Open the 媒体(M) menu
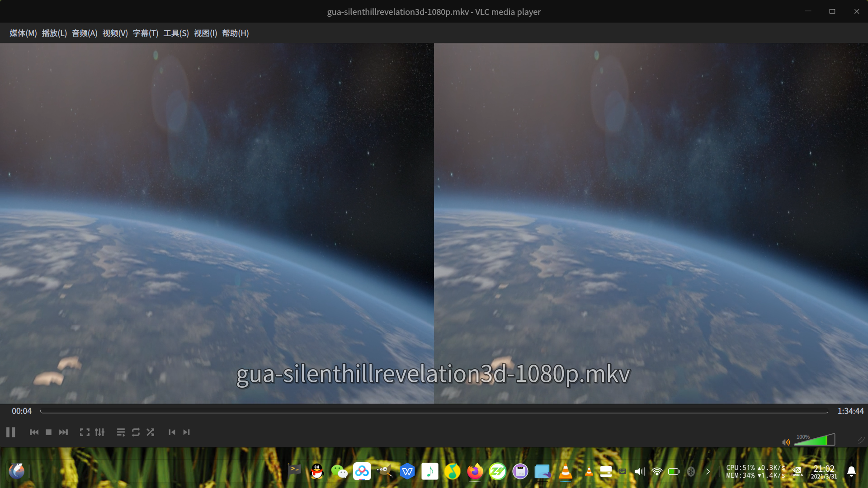 coord(23,33)
